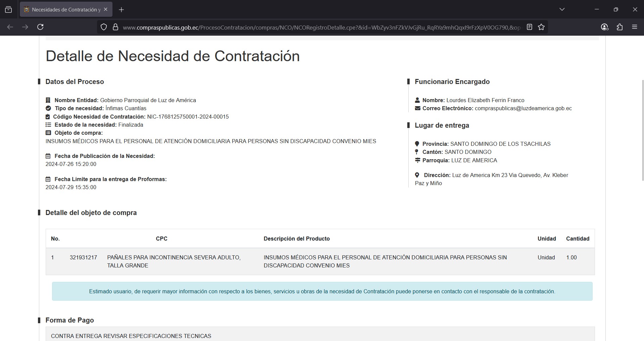Click the map marker icon beside Provincia
Screen dimensions: 644x341
[x=417, y=144]
